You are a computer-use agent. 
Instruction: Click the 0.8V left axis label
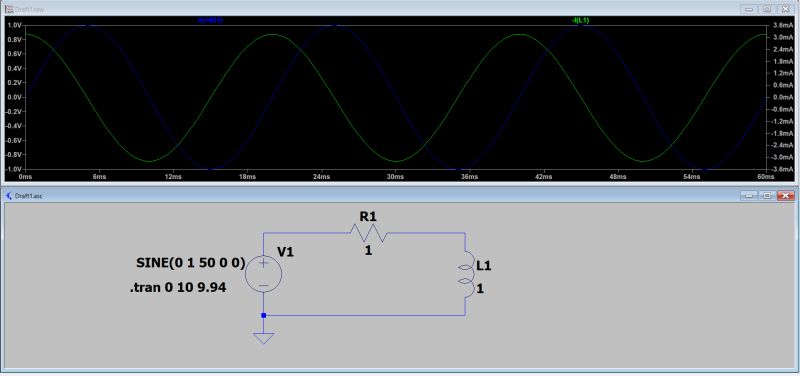[x=14, y=39]
